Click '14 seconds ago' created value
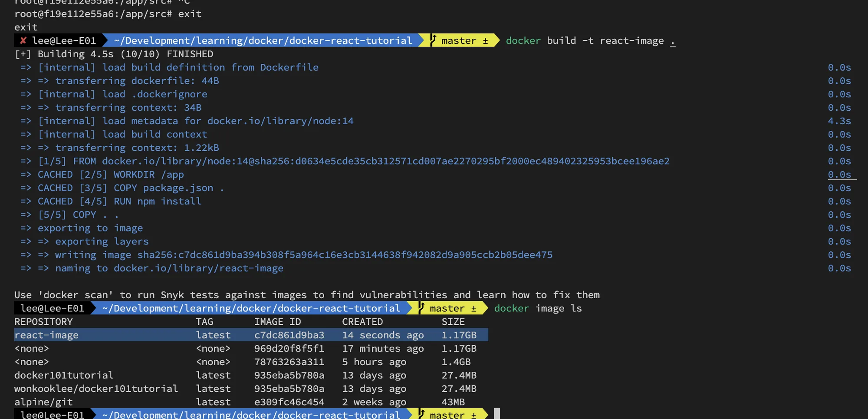The image size is (868, 419). tap(383, 335)
